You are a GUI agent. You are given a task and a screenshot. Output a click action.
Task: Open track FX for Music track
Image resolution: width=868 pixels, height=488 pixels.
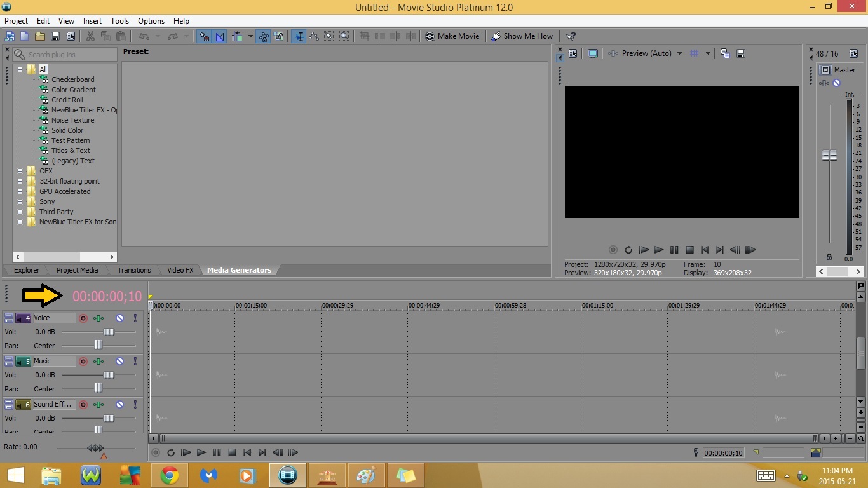coord(98,361)
